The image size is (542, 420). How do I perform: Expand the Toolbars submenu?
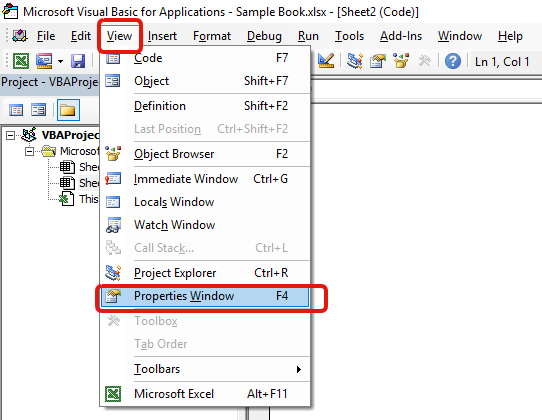point(205,369)
